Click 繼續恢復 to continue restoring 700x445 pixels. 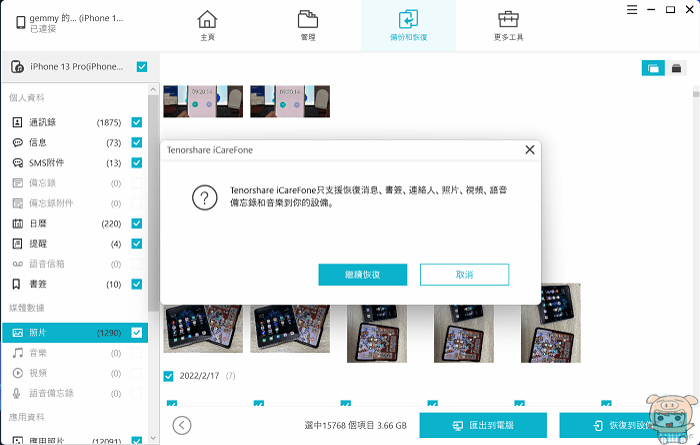[x=362, y=274]
